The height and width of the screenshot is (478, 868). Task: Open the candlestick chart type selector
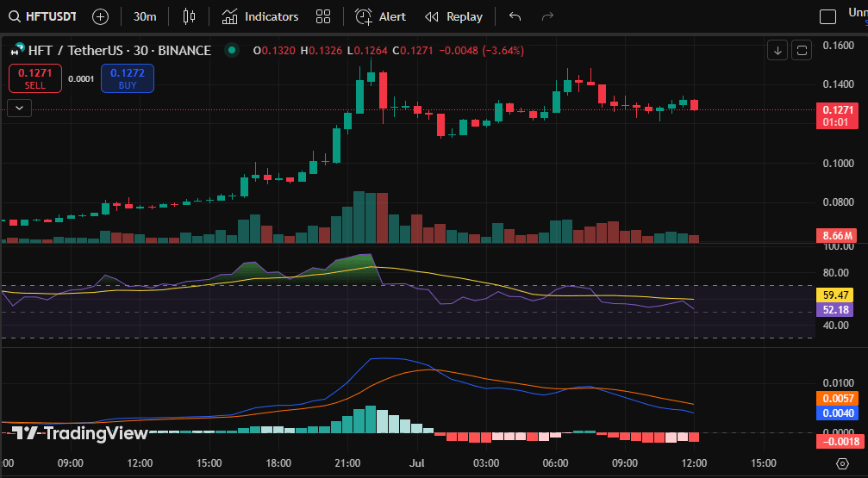pos(190,16)
